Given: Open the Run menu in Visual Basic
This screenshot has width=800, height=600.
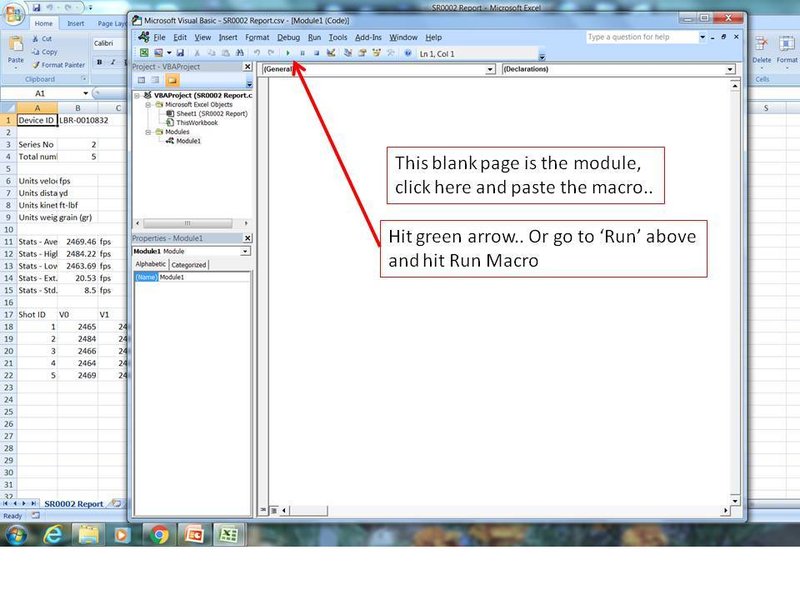Looking at the screenshot, I should point(314,37).
